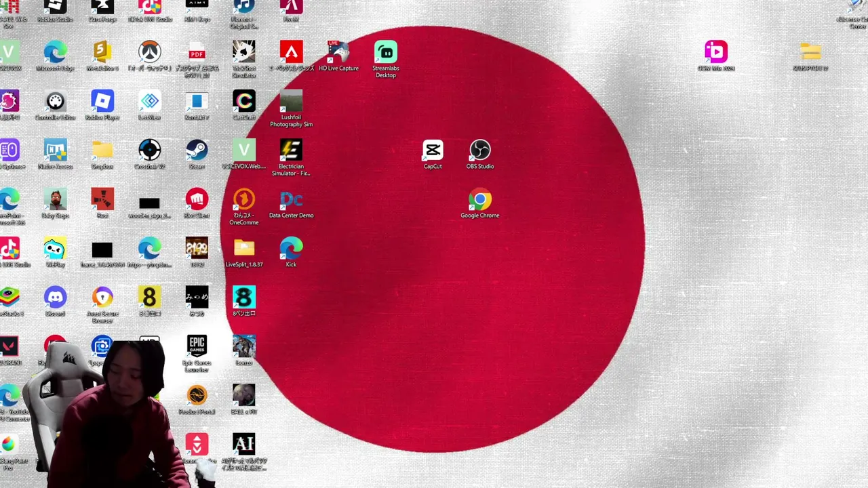Open the LetsView desktop icon
868x488 pixels.
click(x=150, y=101)
